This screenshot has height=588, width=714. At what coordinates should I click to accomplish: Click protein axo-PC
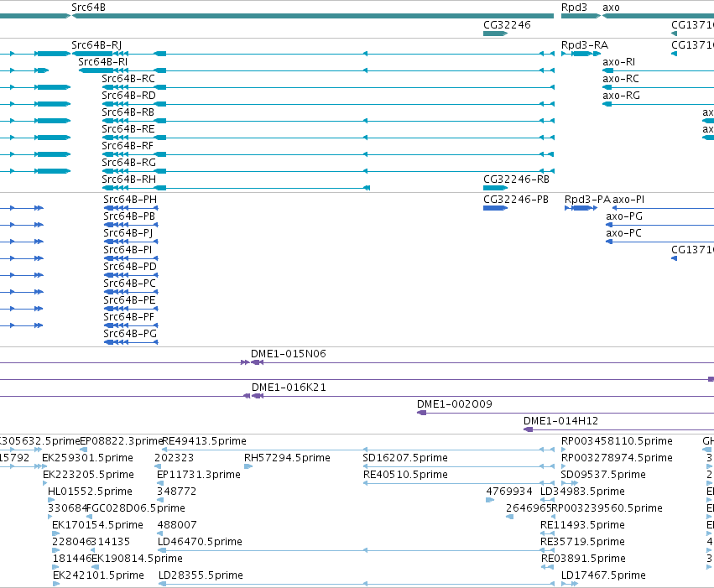659,242
